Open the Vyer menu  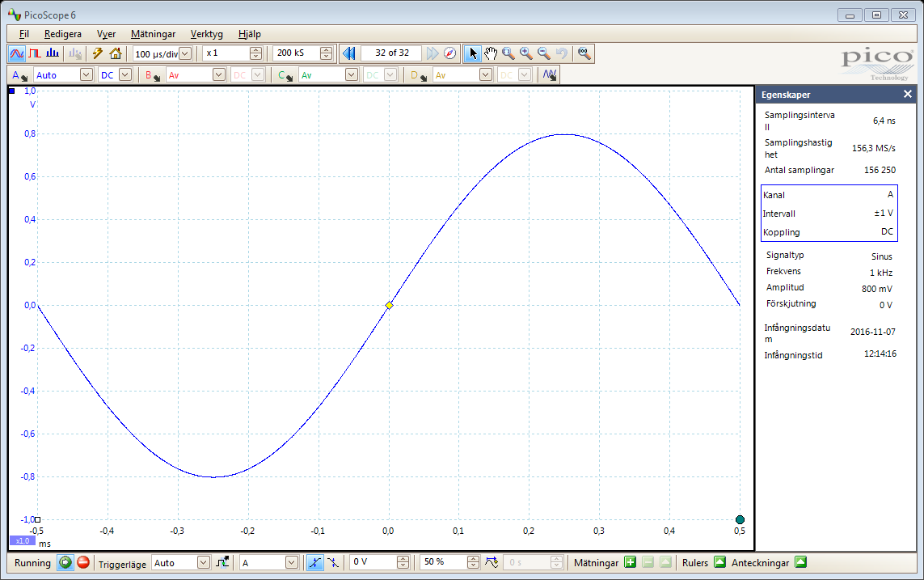click(106, 34)
